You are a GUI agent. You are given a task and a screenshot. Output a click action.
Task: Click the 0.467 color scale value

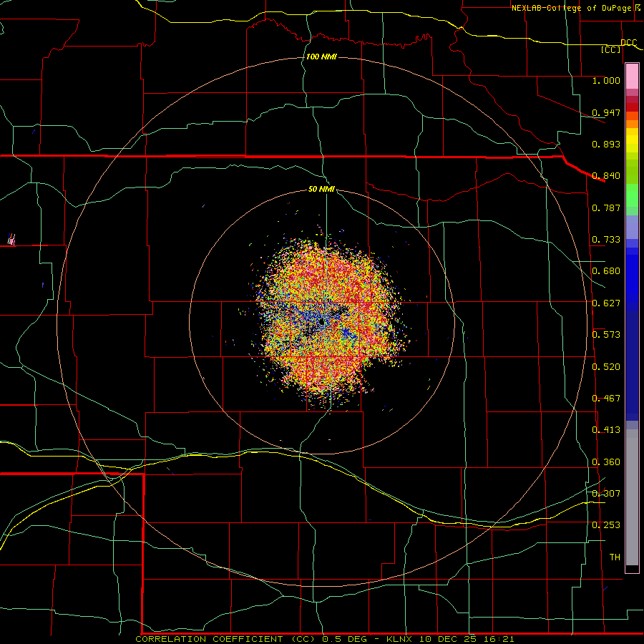[606, 399]
